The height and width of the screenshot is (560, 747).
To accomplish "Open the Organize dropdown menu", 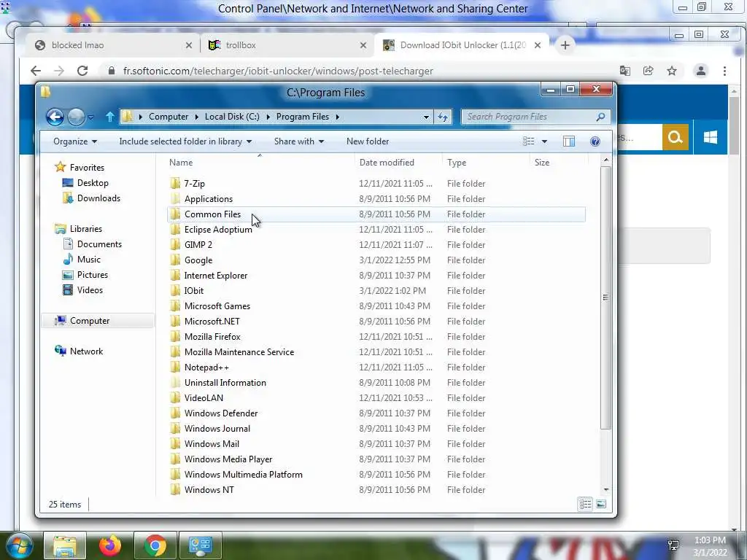I will (x=75, y=141).
